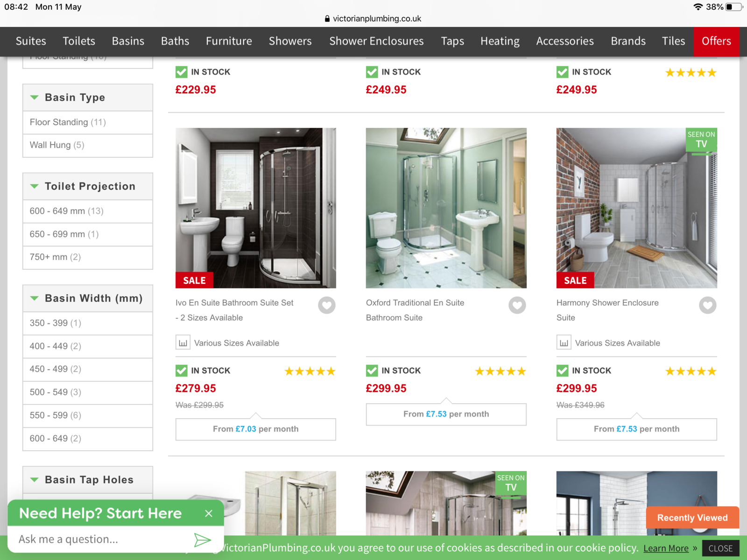Send the chat question arrow icon
The height and width of the screenshot is (560, 747).
click(202, 540)
